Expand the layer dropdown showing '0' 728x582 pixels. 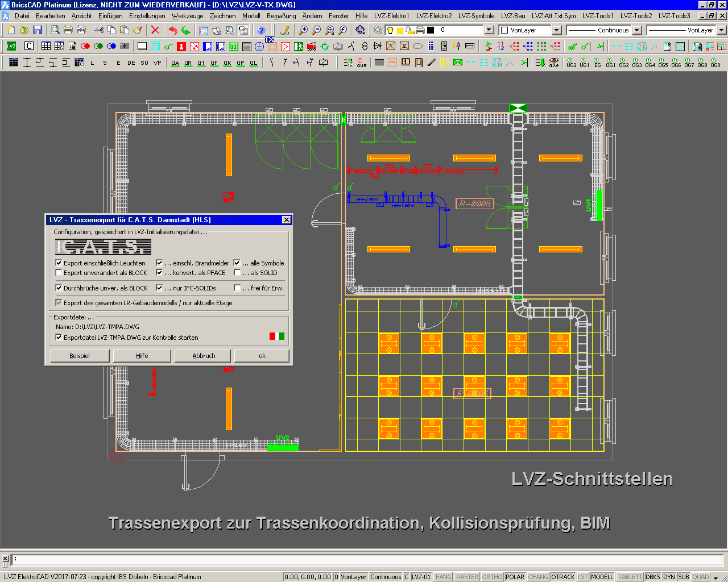click(x=489, y=30)
